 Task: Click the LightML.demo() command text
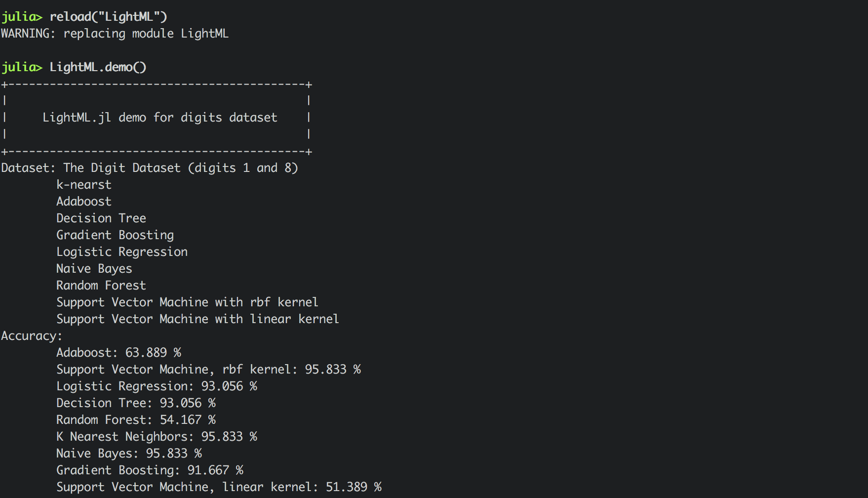coord(98,67)
